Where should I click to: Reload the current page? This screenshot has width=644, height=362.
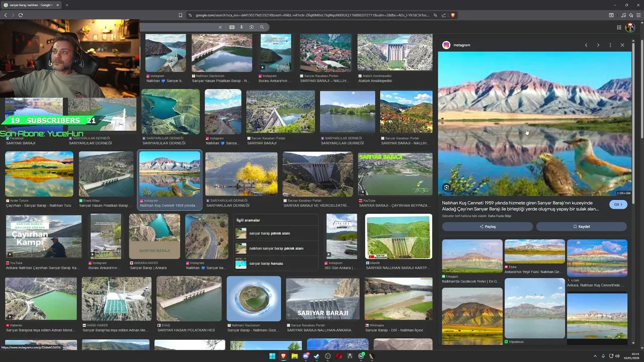(x=21, y=15)
